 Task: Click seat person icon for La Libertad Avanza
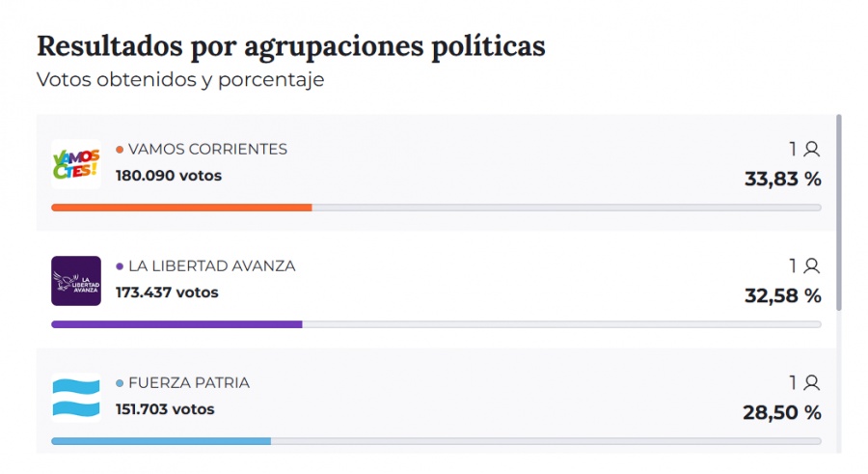(x=811, y=265)
